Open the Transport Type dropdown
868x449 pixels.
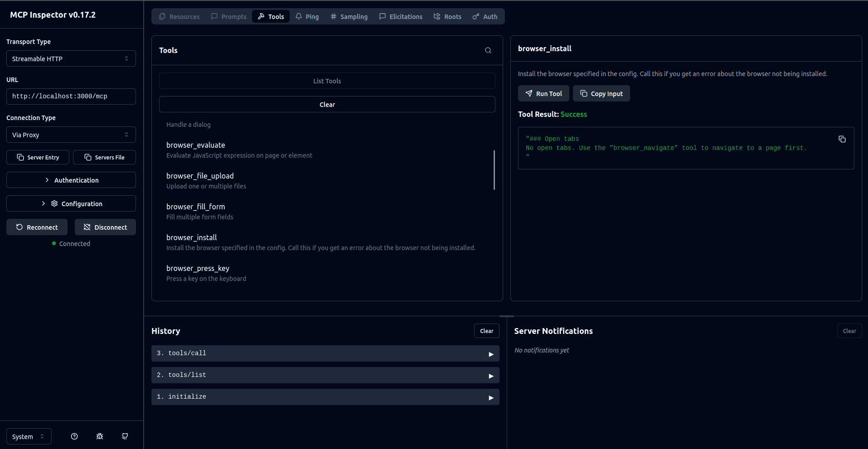point(71,58)
